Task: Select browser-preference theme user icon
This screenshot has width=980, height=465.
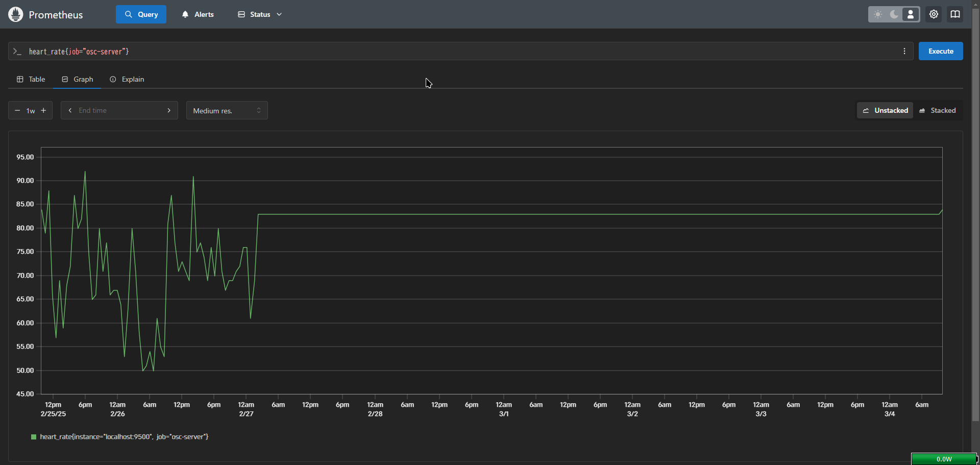Action: [x=911, y=14]
